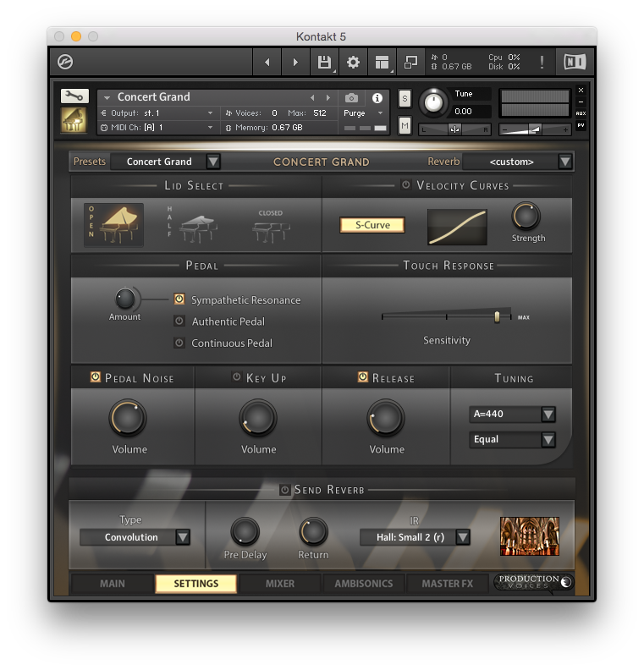
Task: Open the IR Hall: Small 2 dropdown
Action: 415,537
